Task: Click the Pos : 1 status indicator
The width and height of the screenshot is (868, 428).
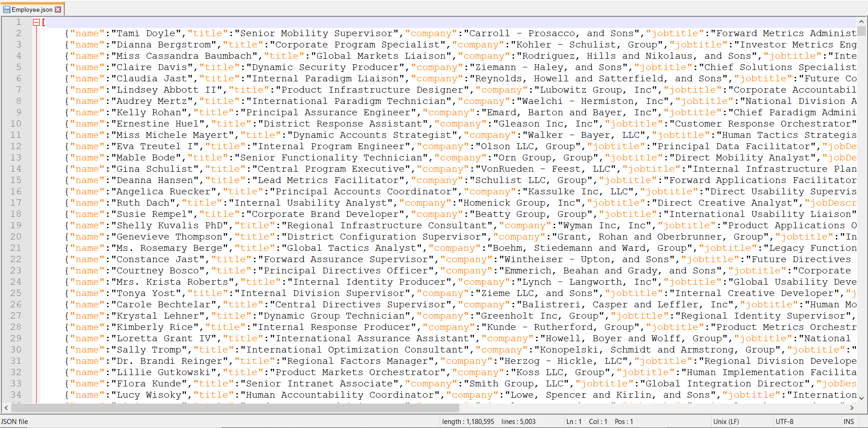Action: (x=624, y=421)
